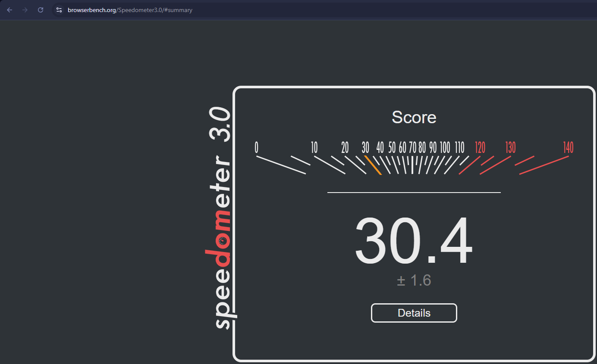Viewport: 597px width, 364px height.
Task: Click the gauge label 90
Action: [x=433, y=148]
